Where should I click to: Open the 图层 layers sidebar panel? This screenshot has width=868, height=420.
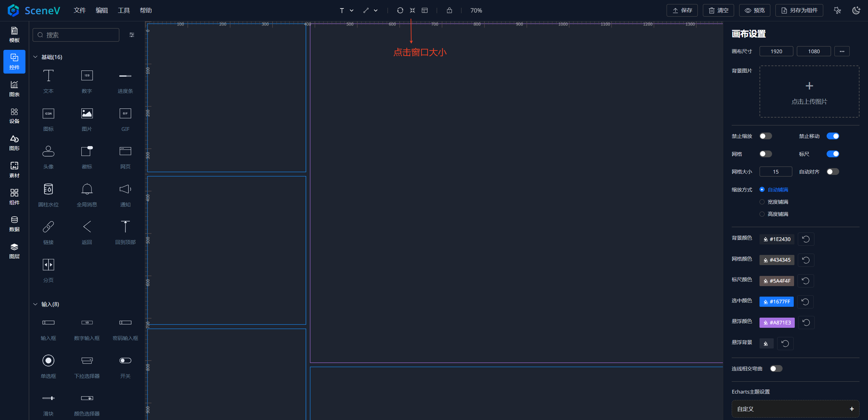pyautogui.click(x=14, y=251)
